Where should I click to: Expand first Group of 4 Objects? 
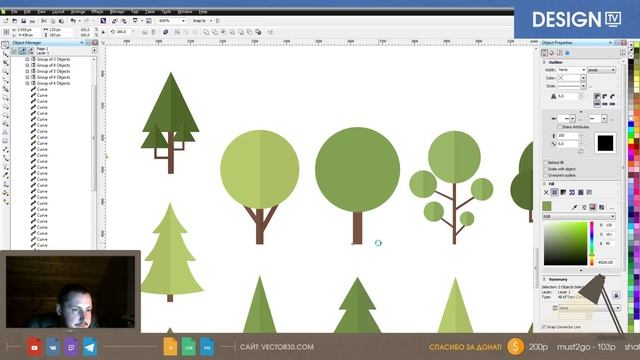click(x=27, y=65)
